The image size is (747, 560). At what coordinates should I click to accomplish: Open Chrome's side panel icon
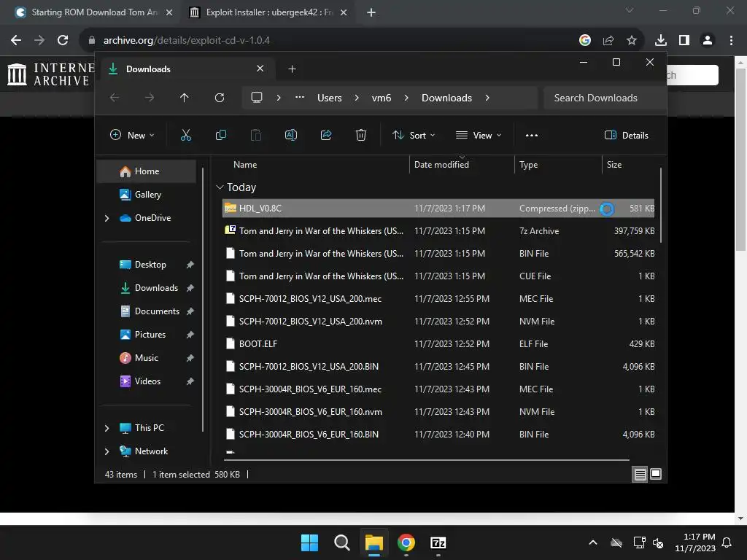684,41
